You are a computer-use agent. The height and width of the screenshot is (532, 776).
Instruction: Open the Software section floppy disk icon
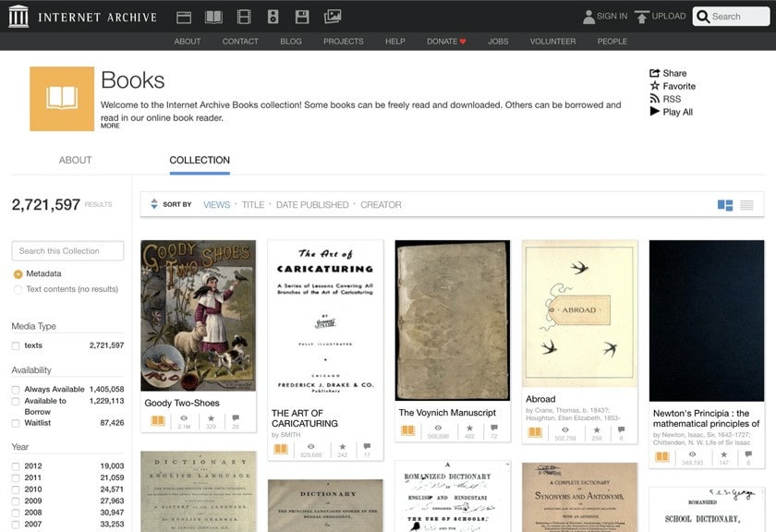tap(298, 16)
